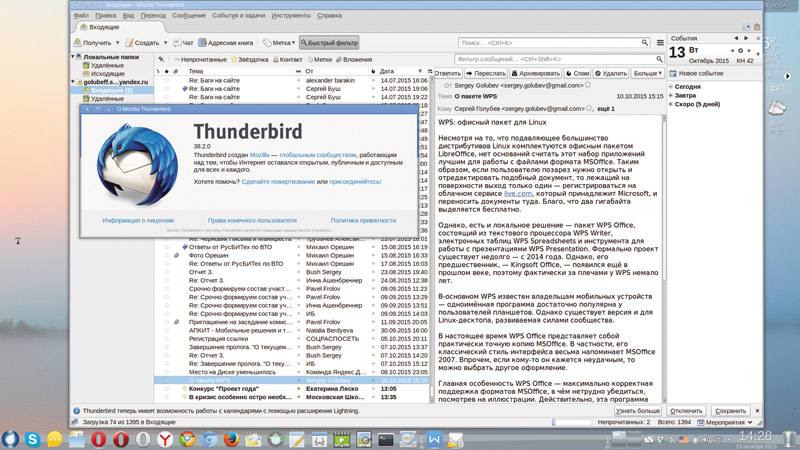The width and height of the screenshot is (800, 450).
Task: Click the Создать (compose) toolbar icon
Action: click(130, 43)
